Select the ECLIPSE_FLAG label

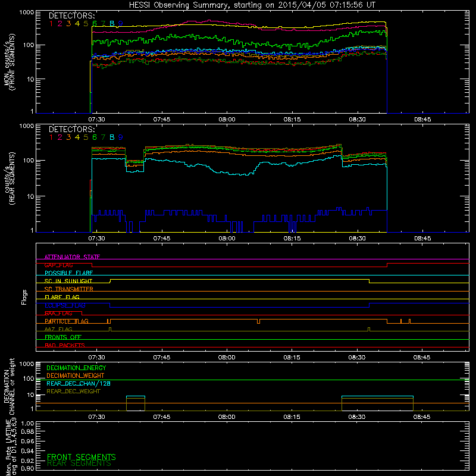click(65, 305)
